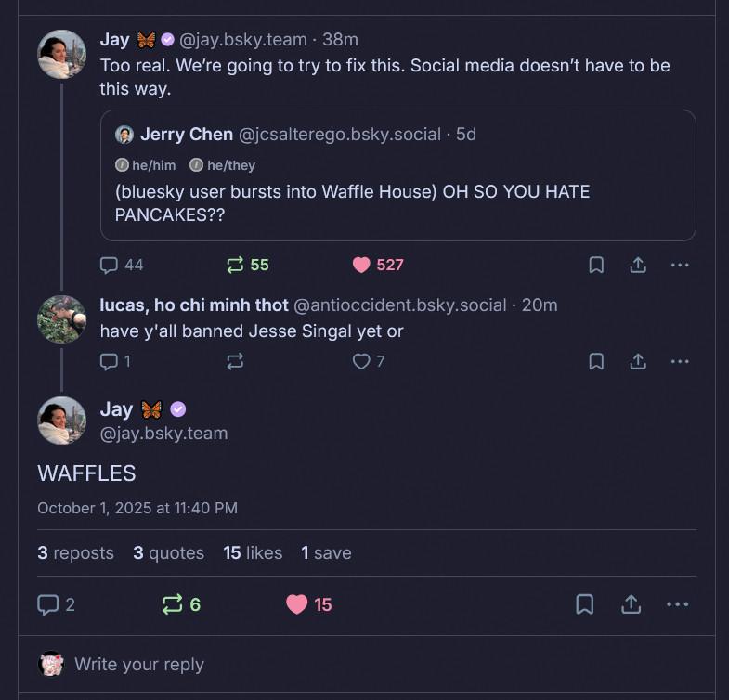Open Jerry Chen's quoted post profile link

point(187,135)
